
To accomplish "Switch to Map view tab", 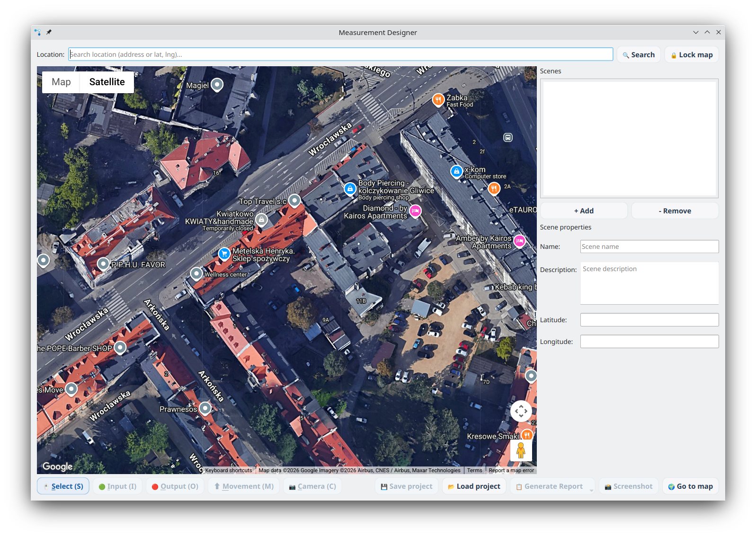I will coord(61,82).
